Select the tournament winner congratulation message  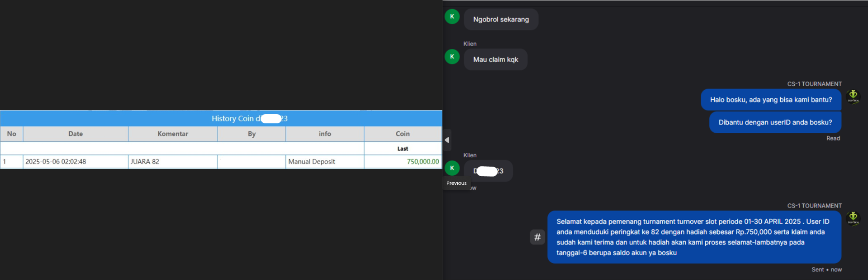pos(694,237)
